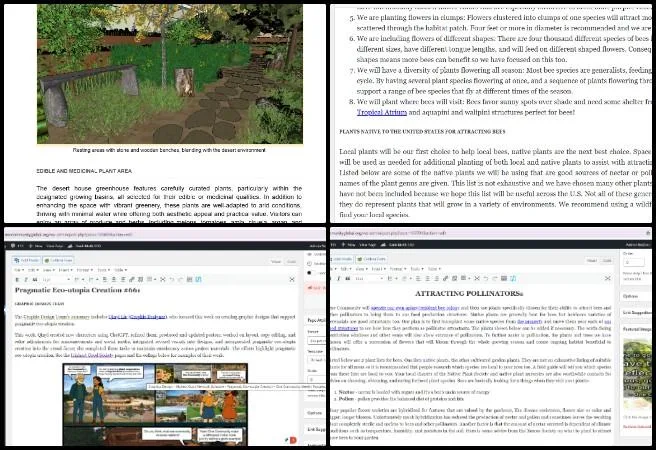Toggle bold formatting in the editor toolbar
The image size is (656, 450).
pyautogui.click(x=17, y=279)
